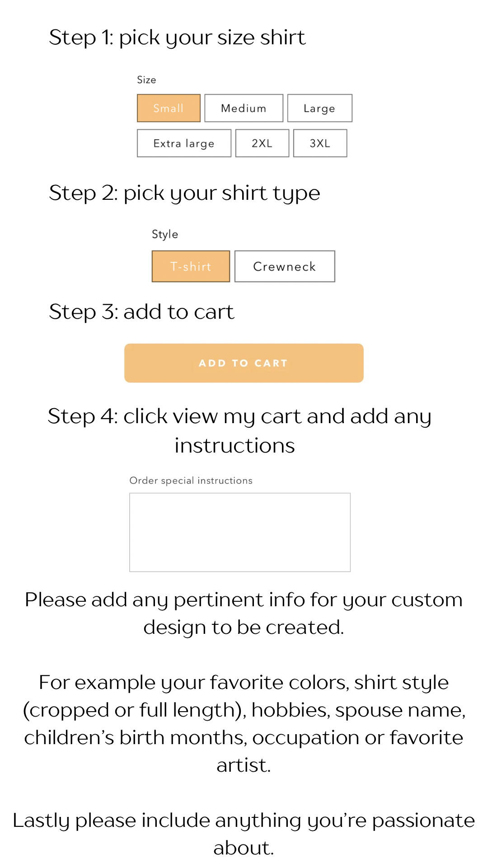Click the Step 4 instructions heading
Image resolution: width=488 pixels, height=868 pixels.
(x=239, y=430)
